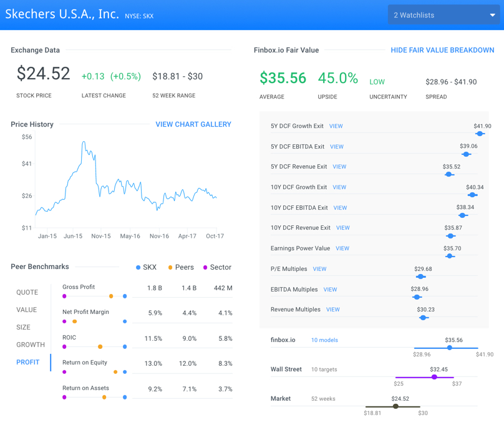Click the Net Profit Margin 5.9% value
Screen dimensions: 504x422
(x=155, y=313)
